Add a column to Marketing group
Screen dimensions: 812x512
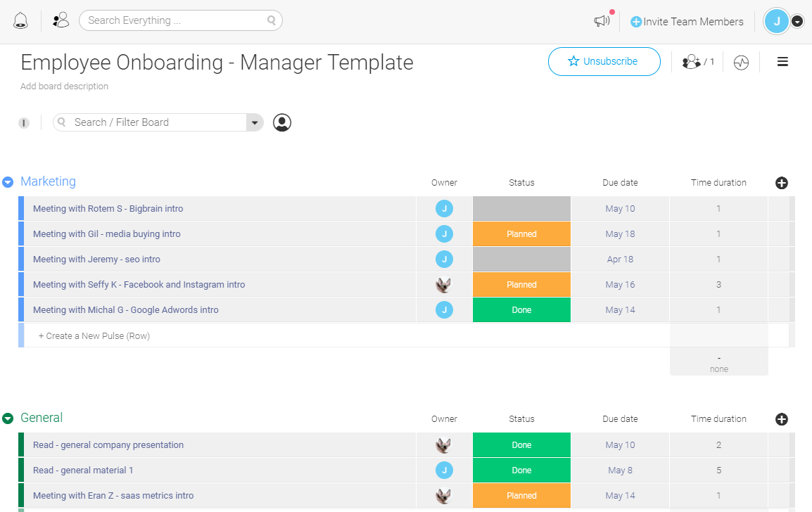pyautogui.click(x=781, y=183)
